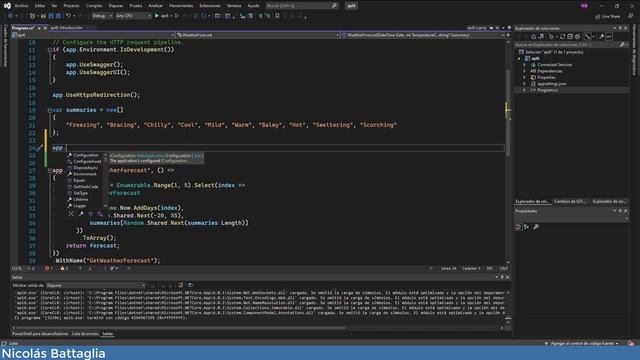Screen dimensions: 640x360
Task: Click the bookmark icon in toolbar
Action: tap(277, 16)
